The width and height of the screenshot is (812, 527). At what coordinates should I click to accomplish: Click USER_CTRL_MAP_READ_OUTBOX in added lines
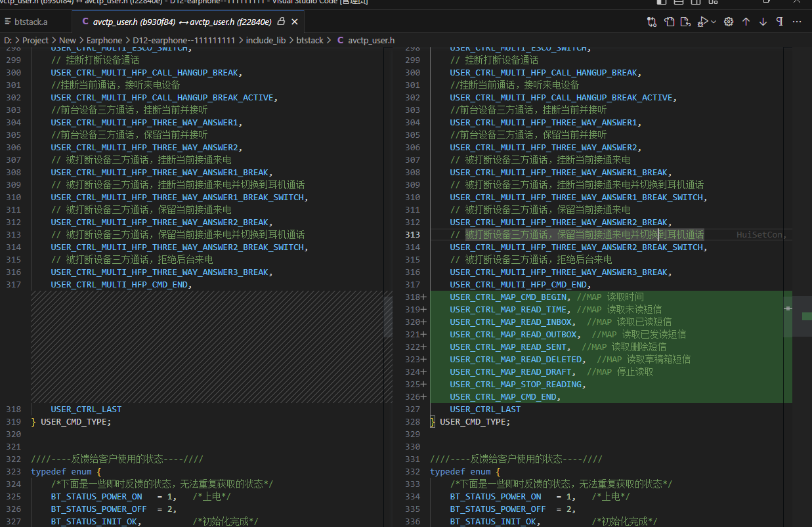pyautogui.click(x=513, y=334)
